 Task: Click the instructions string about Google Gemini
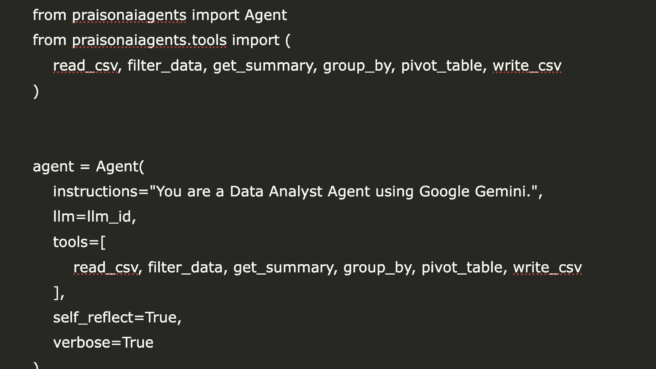click(346, 192)
